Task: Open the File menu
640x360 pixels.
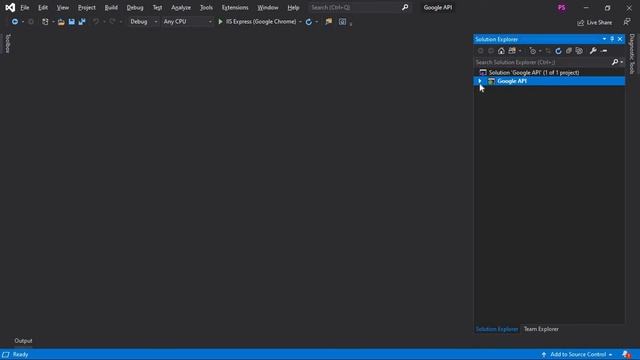Action: [x=24, y=7]
